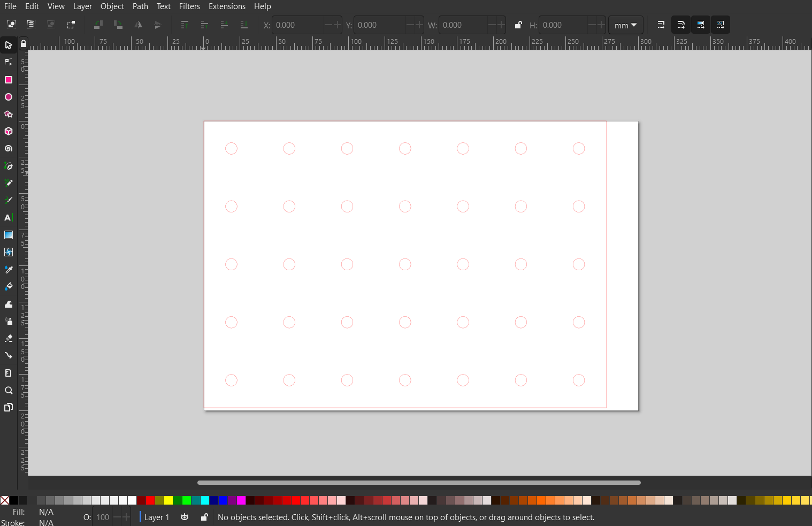Open the Layer menu
Viewport: 812px width, 526px height.
coord(82,6)
